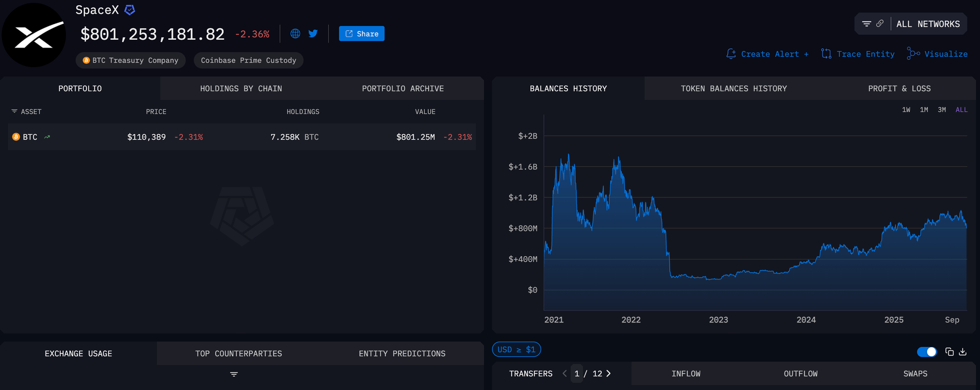
Task: Click Create Alert +
Action: click(775, 54)
